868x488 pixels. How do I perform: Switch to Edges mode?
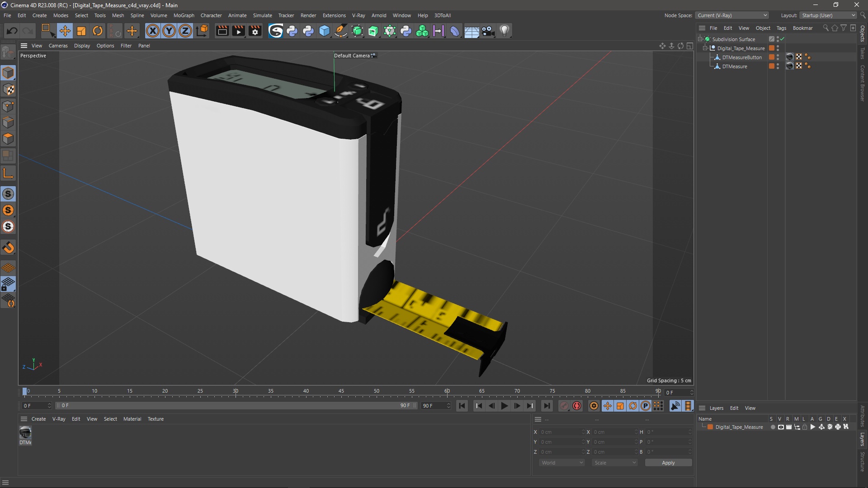pyautogui.click(x=8, y=122)
